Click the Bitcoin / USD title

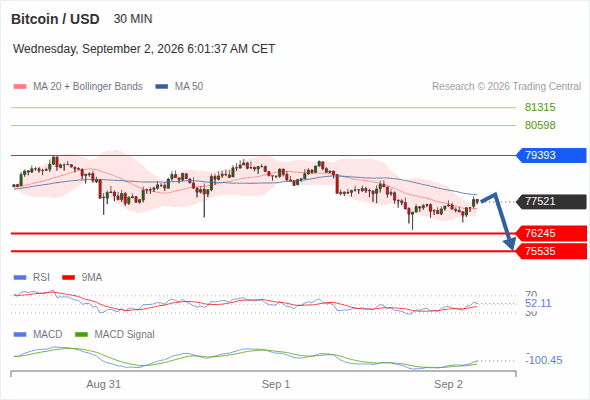click(55, 19)
